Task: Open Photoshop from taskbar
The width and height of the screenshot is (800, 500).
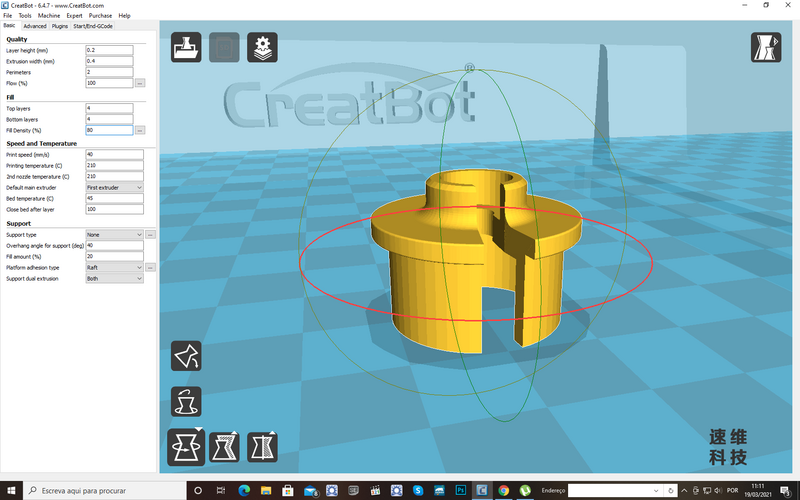Action: point(461,490)
